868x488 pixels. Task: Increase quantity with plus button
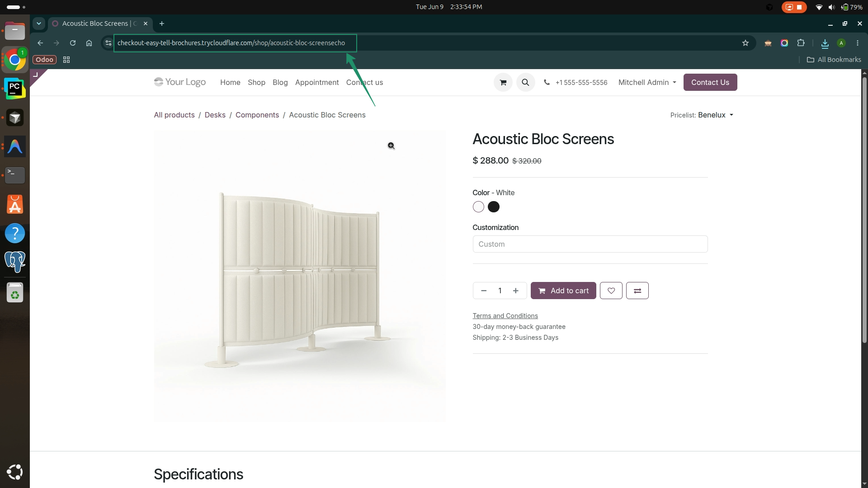(x=516, y=291)
